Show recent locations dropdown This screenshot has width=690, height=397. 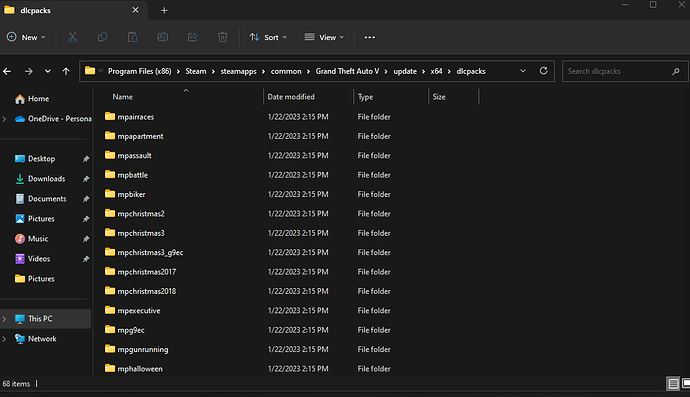point(48,71)
